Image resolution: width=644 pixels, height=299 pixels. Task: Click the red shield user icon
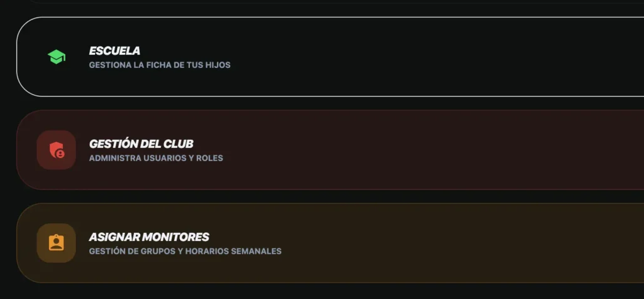[x=57, y=150]
